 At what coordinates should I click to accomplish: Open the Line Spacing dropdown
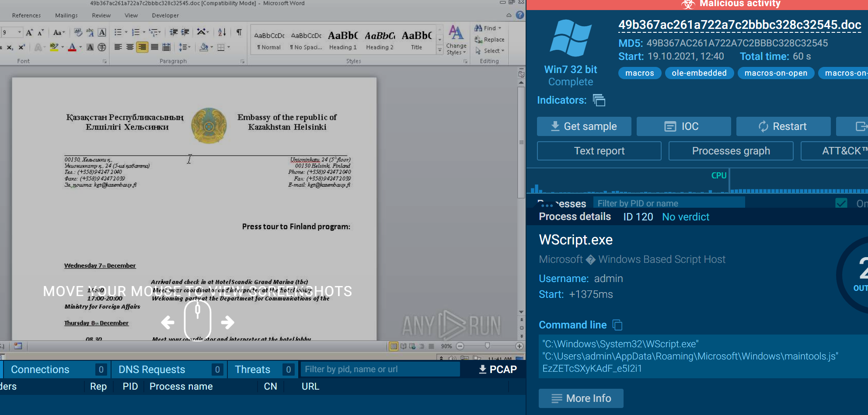[185, 47]
